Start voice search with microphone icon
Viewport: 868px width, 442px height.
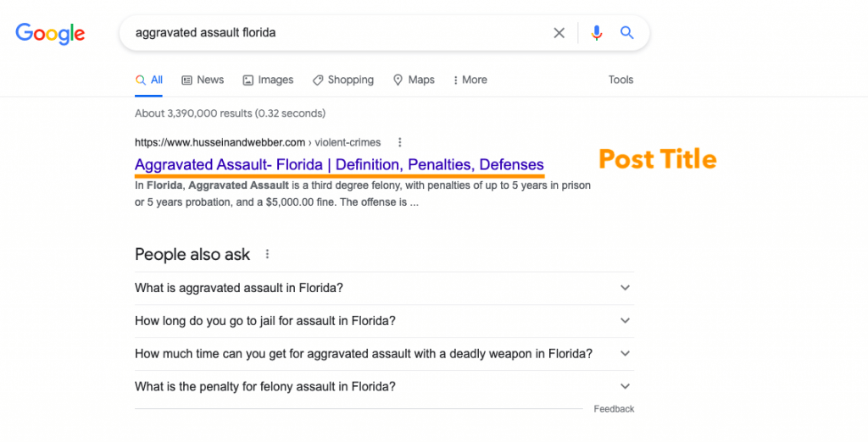(x=596, y=33)
